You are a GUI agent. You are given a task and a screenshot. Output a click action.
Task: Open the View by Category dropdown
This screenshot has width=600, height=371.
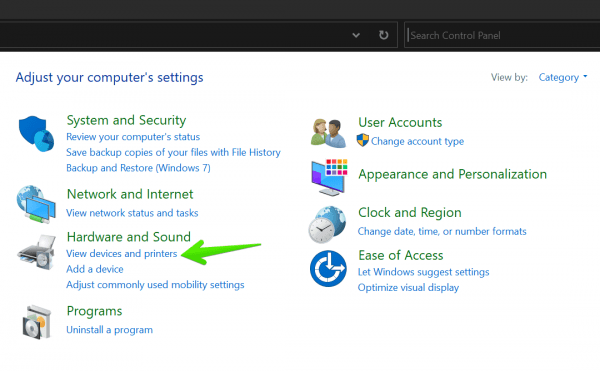563,77
